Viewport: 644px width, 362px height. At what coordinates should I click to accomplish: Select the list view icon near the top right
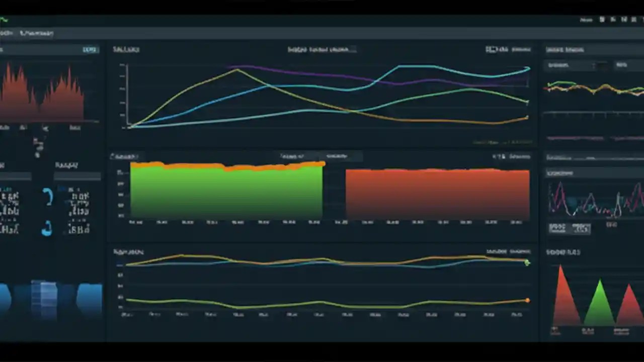(x=613, y=19)
